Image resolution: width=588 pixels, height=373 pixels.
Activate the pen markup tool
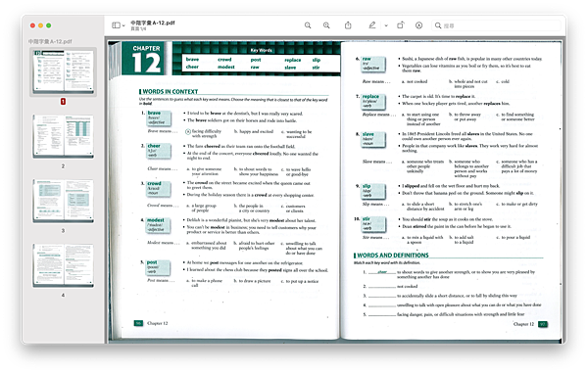372,25
